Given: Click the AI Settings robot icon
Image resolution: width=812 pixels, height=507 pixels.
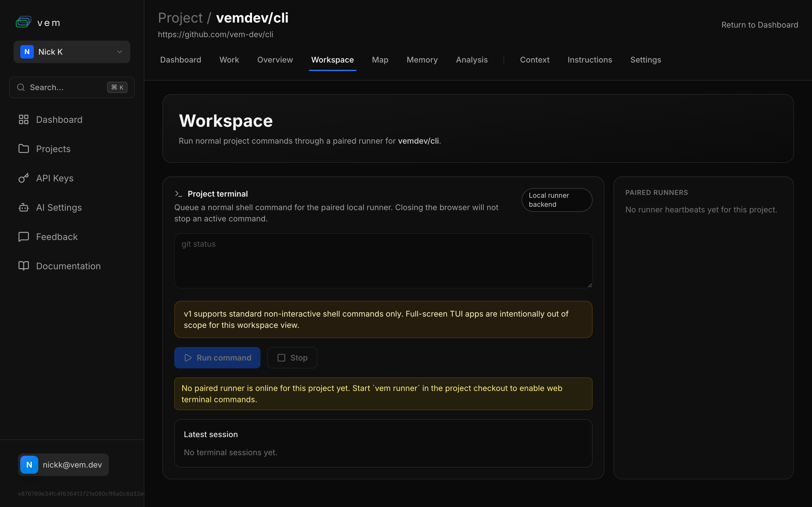Looking at the screenshot, I should (23, 208).
